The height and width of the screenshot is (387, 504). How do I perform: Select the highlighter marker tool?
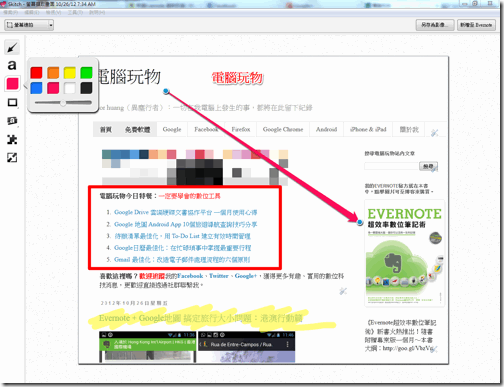(12, 121)
